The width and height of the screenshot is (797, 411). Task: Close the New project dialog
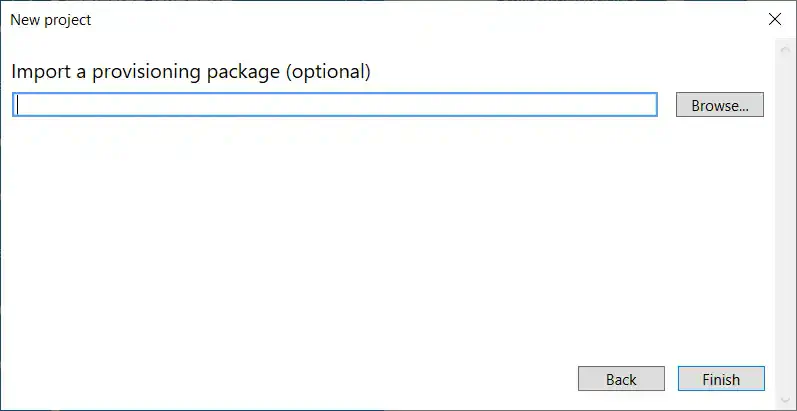tap(775, 19)
